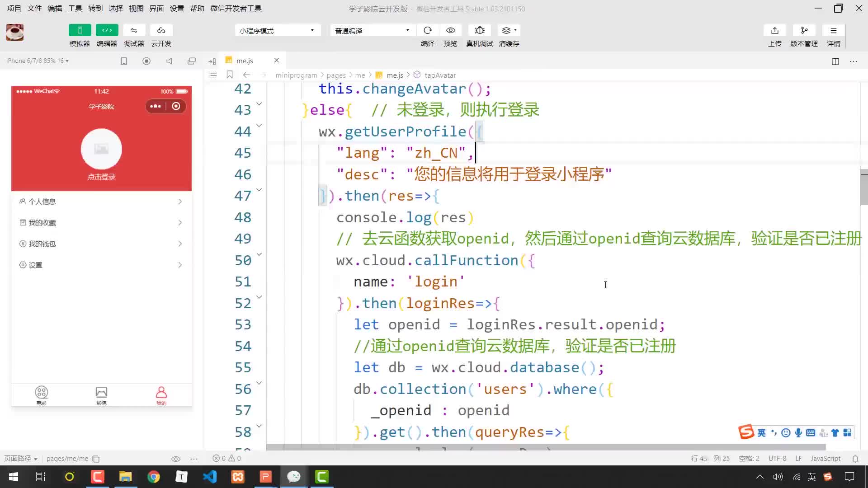Click the miniprogram breadcrumb item
The image size is (868, 488).
pos(296,75)
